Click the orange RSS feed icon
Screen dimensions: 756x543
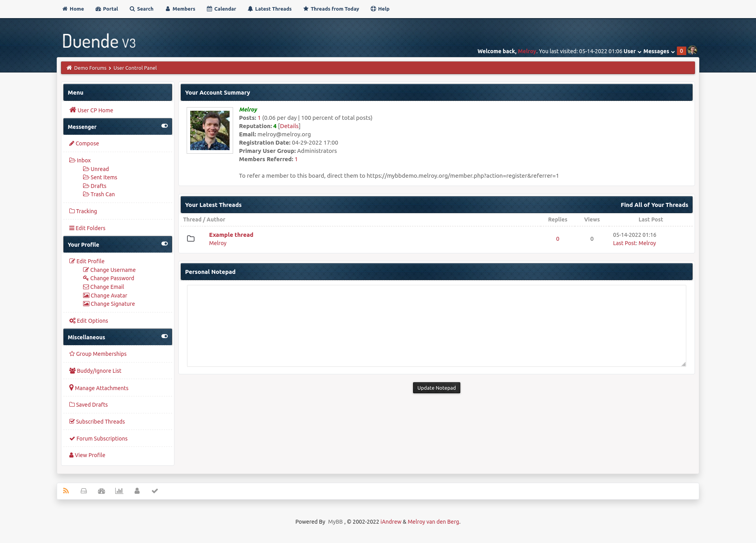coord(66,491)
